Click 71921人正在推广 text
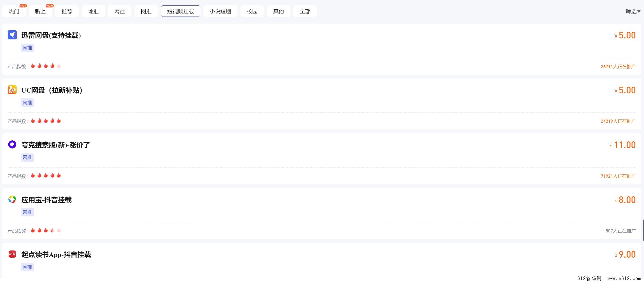This screenshot has width=644, height=281. pyautogui.click(x=618, y=176)
